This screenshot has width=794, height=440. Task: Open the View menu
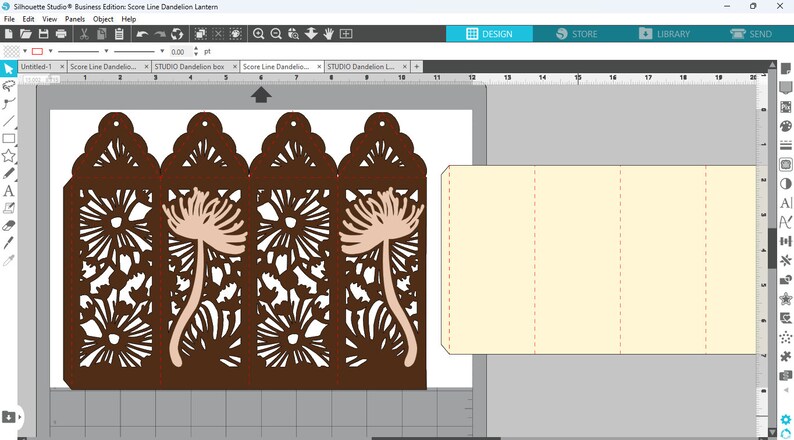[x=50, y=19]
